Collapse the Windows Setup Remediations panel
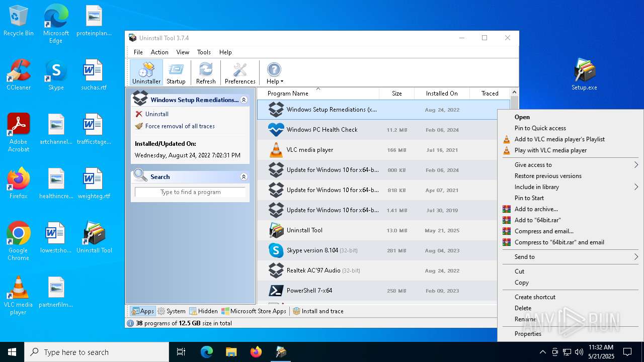644x362 pixels. click(244, 100)
